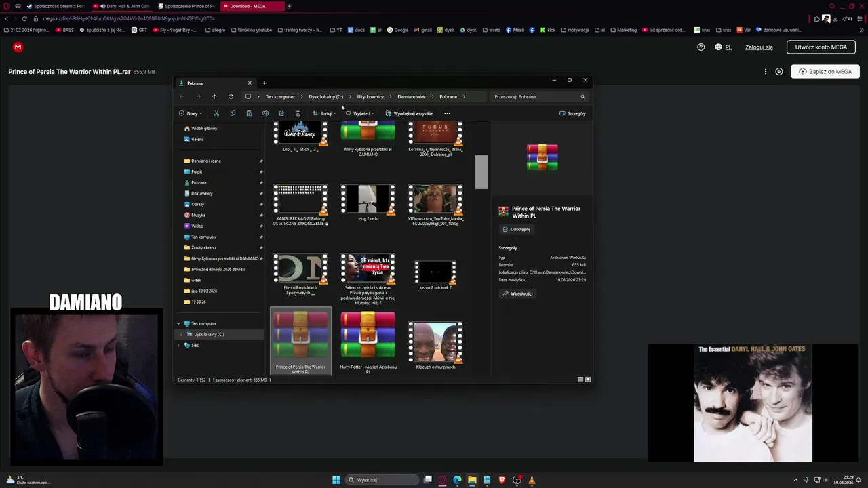868x488 pixels.
Task: Click the search magnifier in Przeszukaj: Pobrane
Action: pos(583,96)
